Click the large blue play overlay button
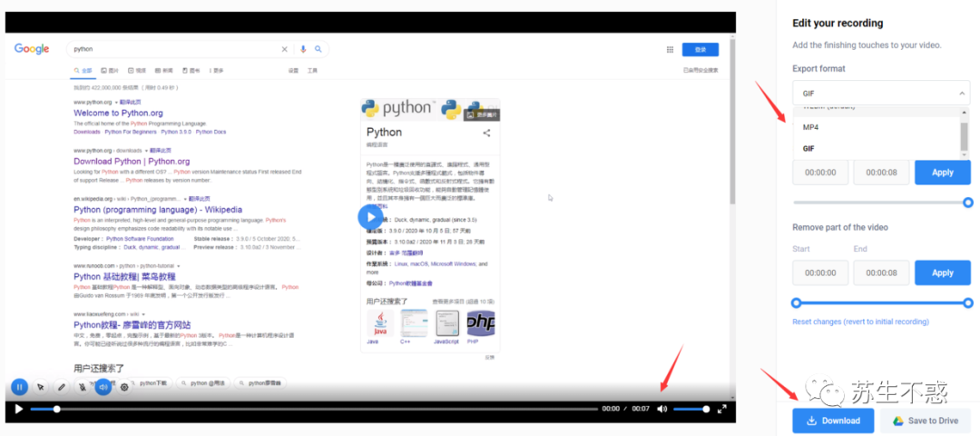The height and width of the screenshot is (436, 980). point(370,217)
